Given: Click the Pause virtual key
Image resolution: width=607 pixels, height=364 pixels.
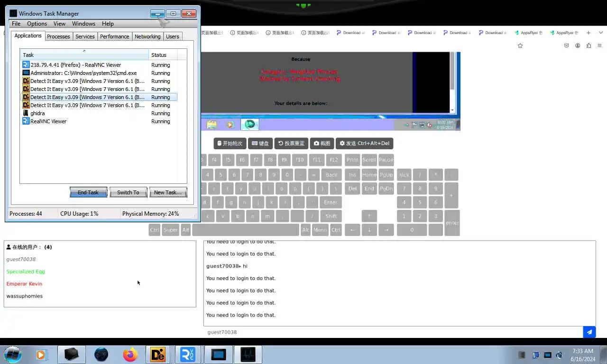Looking at the screenshot, I should click(x=386, y=160).
